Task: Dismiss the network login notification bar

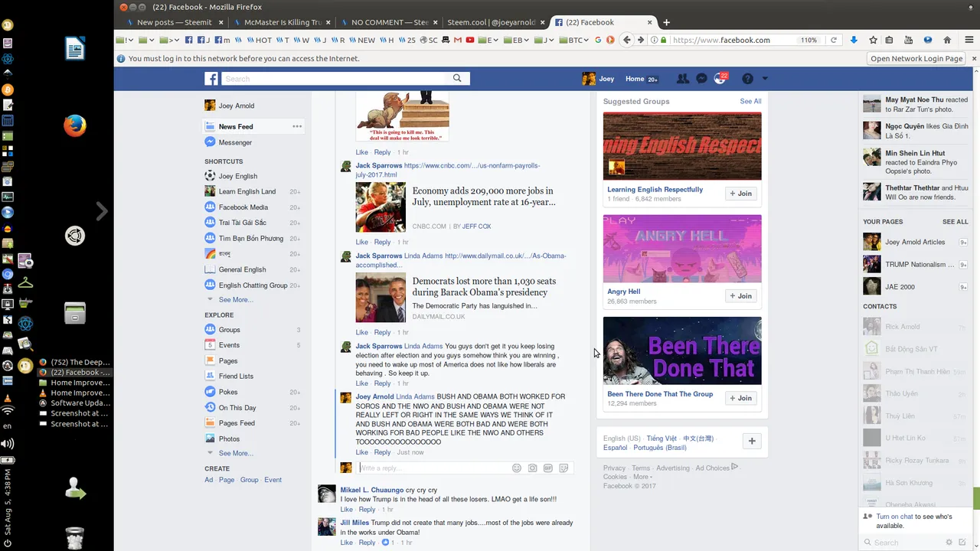Action: (x=974, y=58)
